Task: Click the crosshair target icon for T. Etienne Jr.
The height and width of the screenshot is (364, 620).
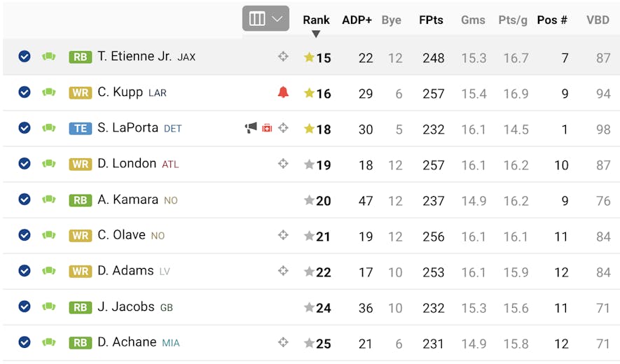Action: [283, 57]
